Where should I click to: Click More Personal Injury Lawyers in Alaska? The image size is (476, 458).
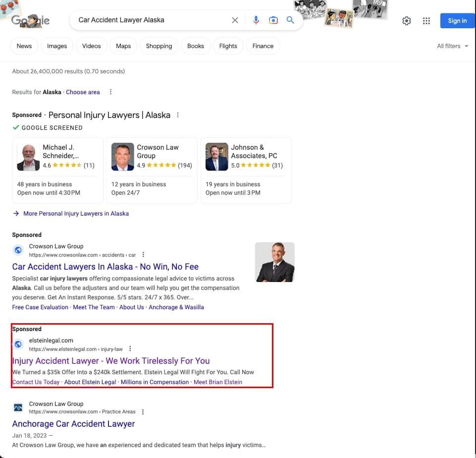tap(76, 214)
